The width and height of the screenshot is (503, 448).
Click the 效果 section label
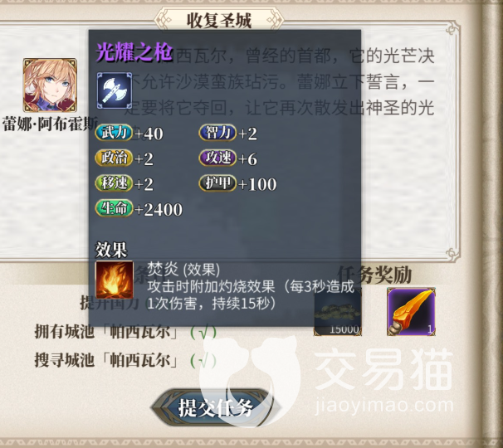point(111,250)
